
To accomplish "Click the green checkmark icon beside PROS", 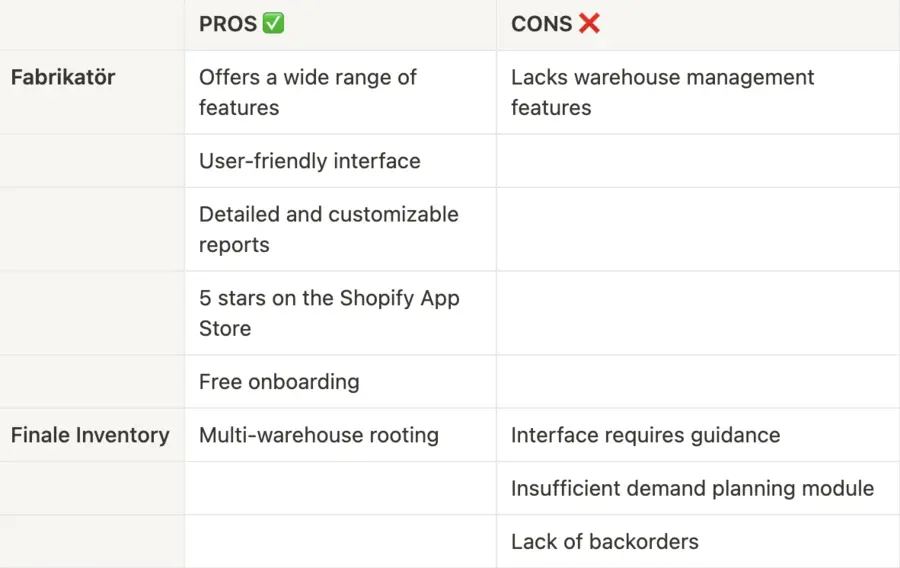I will click(x=273, y=24).
